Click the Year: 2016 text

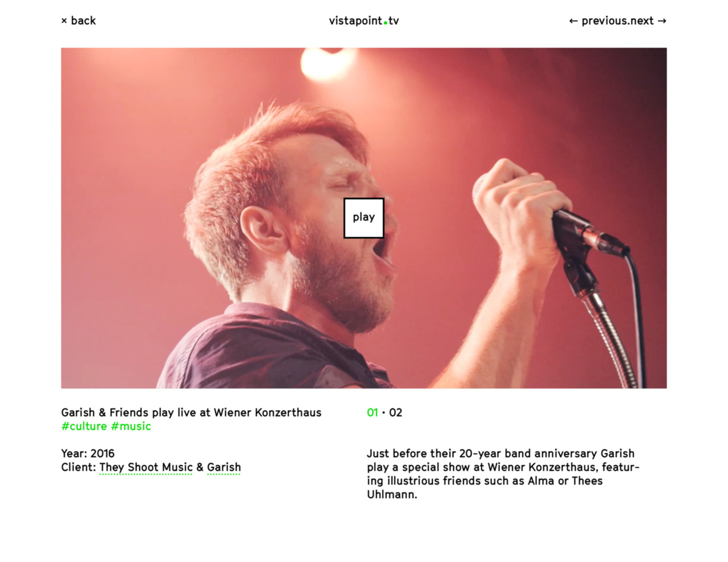coord(88,453)
